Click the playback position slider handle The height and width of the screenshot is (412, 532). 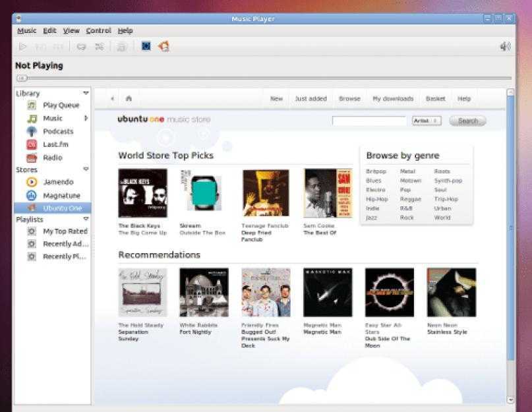click(x=22, y=78)
